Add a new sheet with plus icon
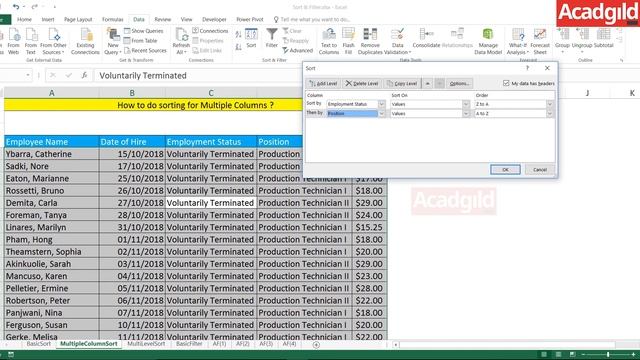This screenshot has height=360, width=640. coord(316,345)
